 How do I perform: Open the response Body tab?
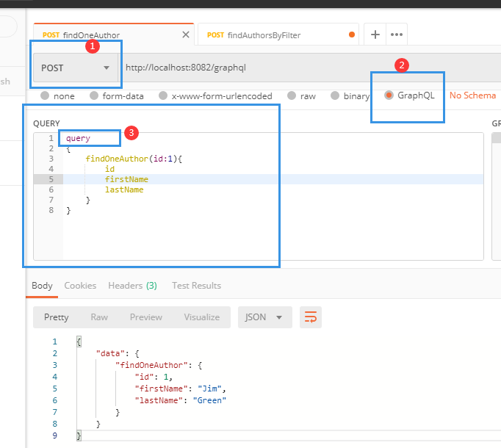(x=42, y=286)
